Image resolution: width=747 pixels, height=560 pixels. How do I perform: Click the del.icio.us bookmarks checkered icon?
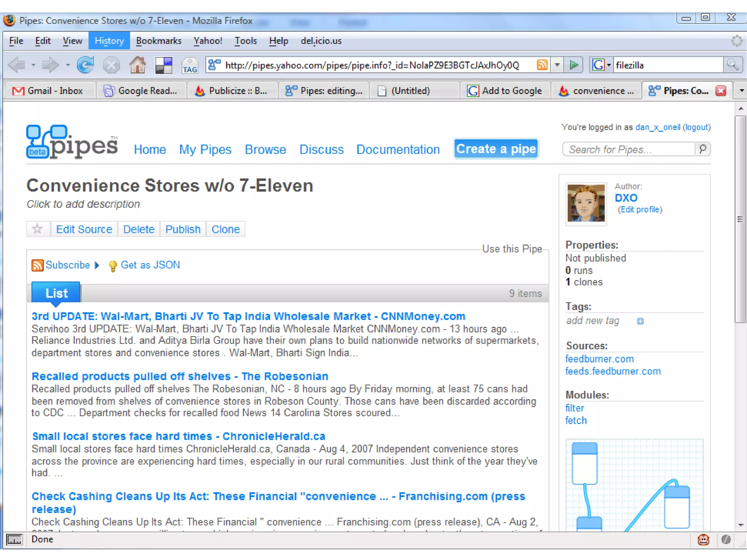164,66
